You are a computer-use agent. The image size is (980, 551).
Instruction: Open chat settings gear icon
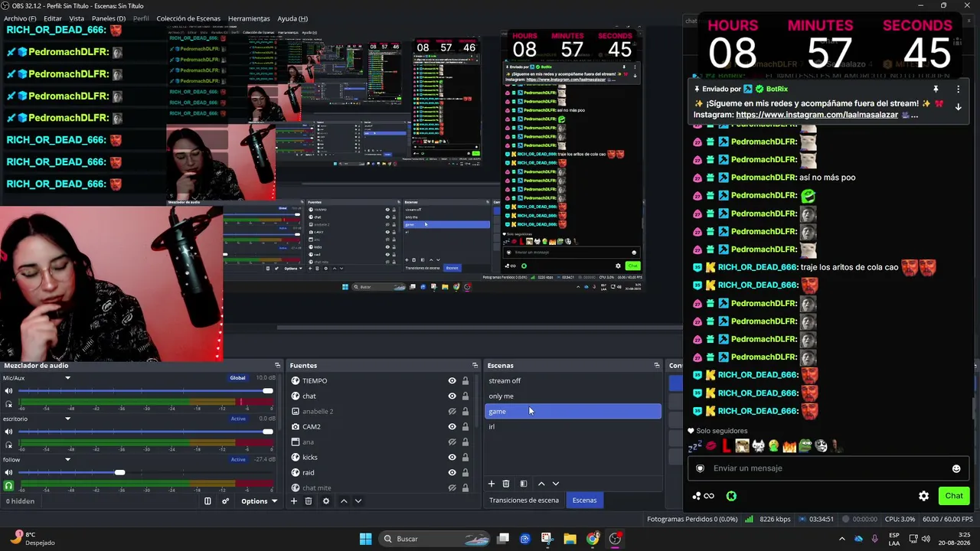click(924, 496)
